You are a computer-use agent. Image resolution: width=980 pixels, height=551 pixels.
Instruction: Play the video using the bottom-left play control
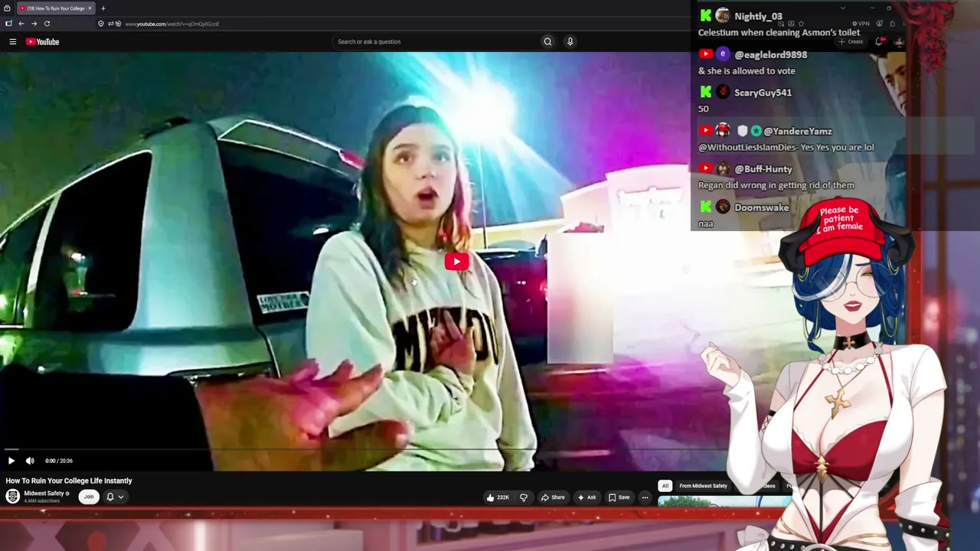(x=11, y=461)
